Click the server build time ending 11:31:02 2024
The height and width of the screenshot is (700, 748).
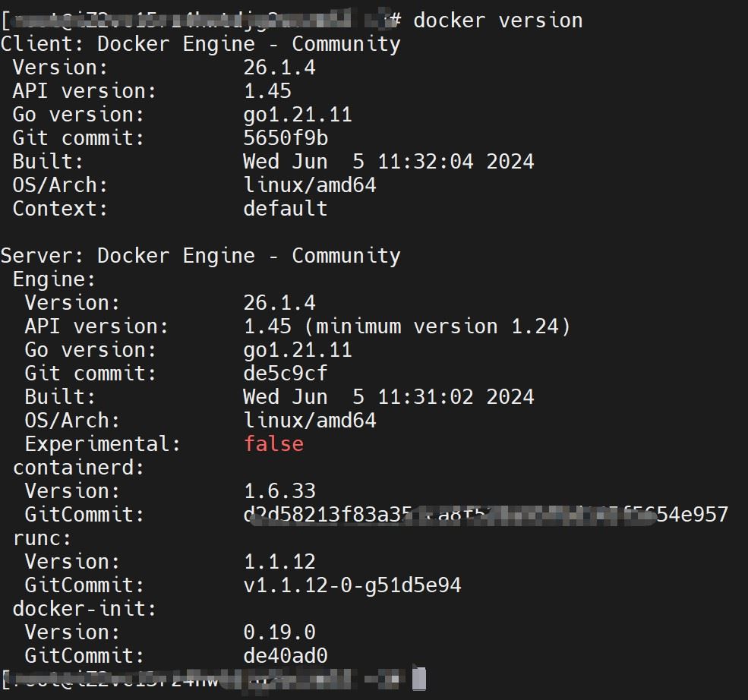tap(388, 397)
